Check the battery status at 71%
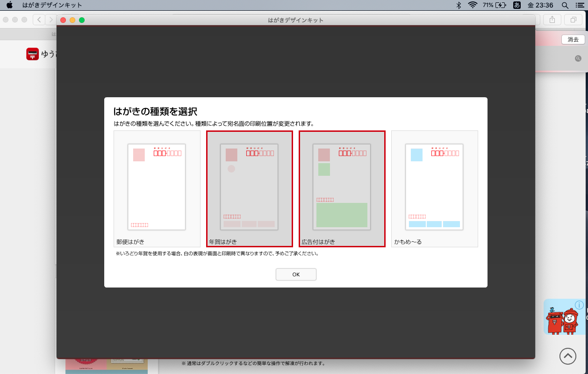This screenshot has height=374, width=588. click(495, 5)
